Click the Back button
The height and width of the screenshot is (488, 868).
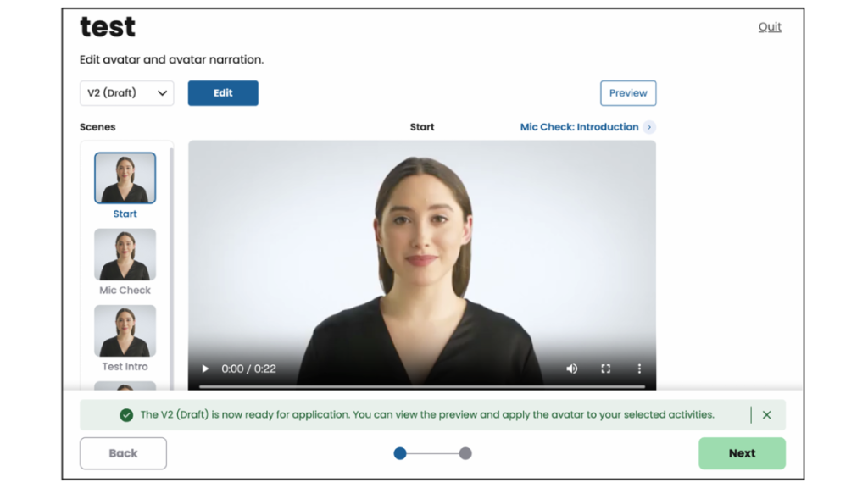123,453
